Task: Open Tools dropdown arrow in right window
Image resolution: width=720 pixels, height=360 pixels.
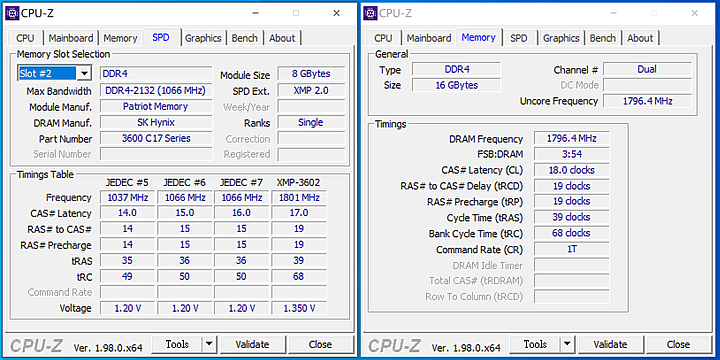Action: 567,344
